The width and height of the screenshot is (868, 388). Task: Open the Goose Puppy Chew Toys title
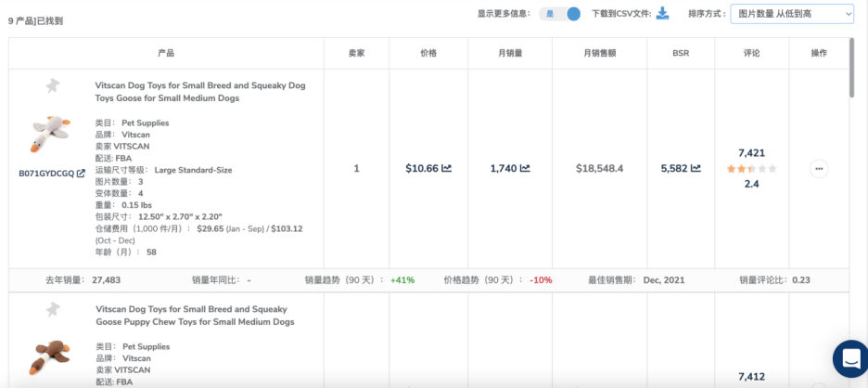[195, 315]
